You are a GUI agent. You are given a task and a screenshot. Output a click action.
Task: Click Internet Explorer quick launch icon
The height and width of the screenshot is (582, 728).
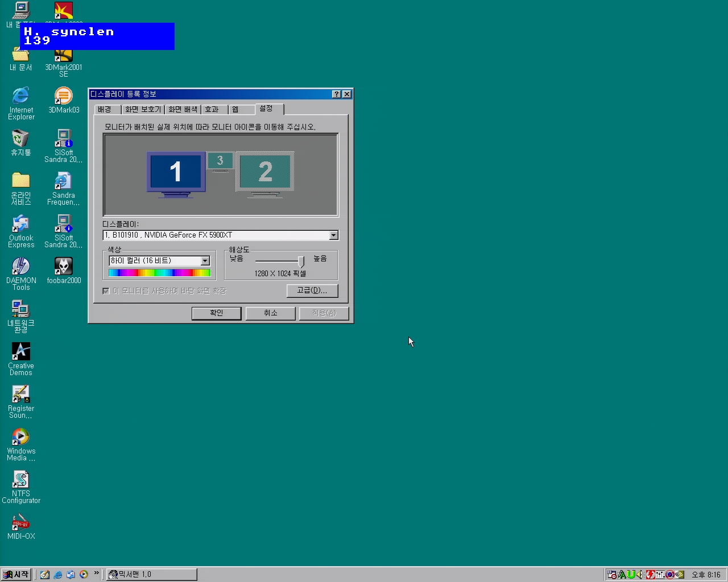tap(58, 575)
